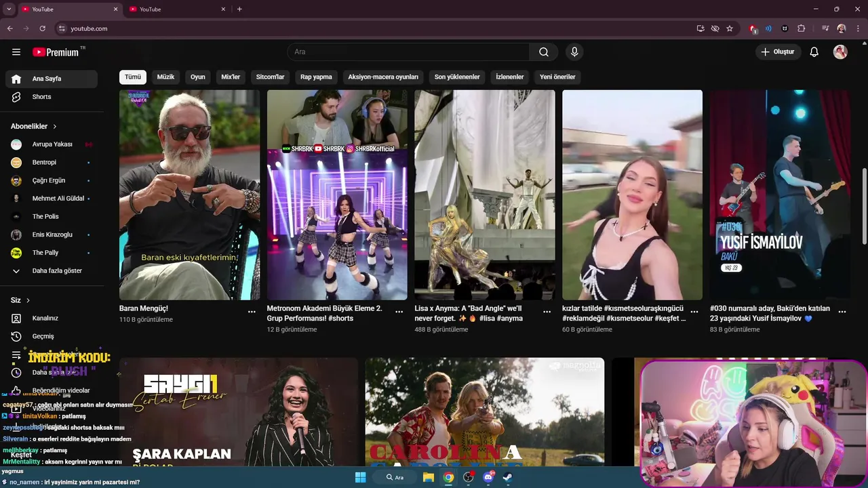
Task: Open Shorts in the sidebar
Action: tap(52, 97)
